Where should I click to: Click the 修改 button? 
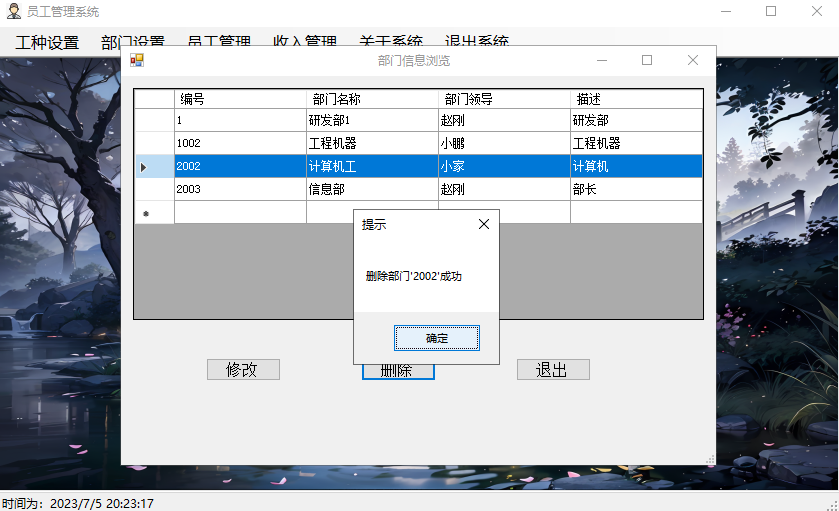(x=243, y=370)
